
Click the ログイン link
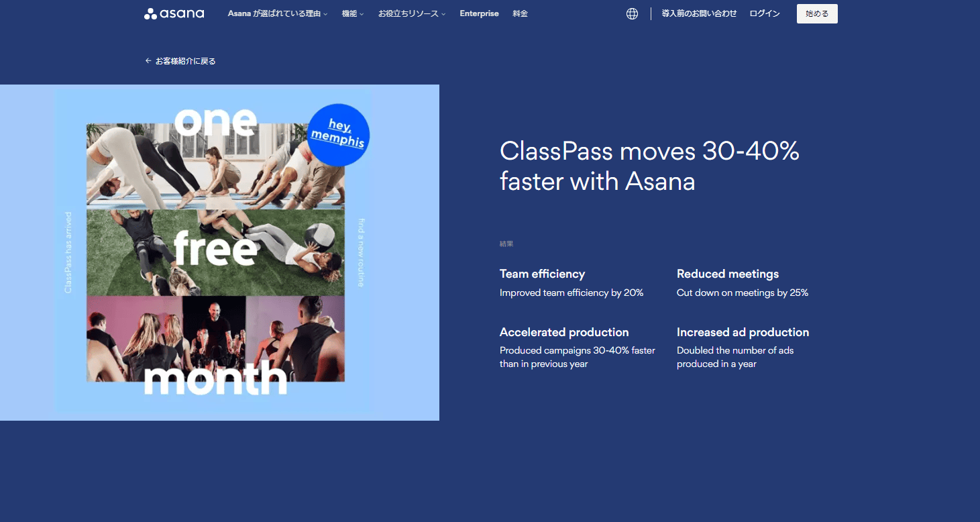(x=765, y=13)
